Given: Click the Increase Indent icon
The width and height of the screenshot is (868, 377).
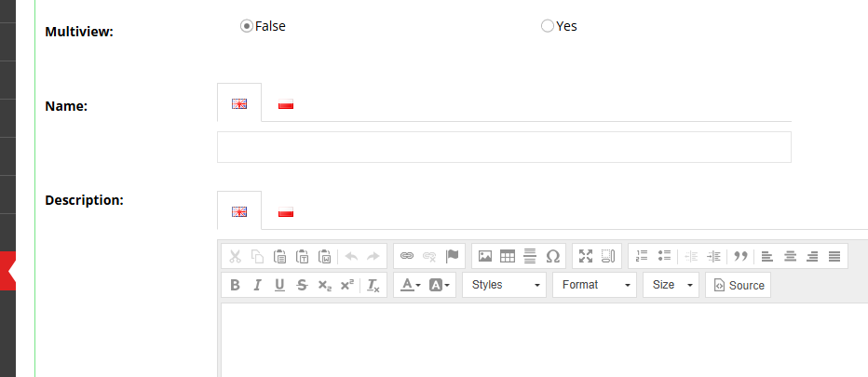Looking at the screenshot, I should click(714, 256).
